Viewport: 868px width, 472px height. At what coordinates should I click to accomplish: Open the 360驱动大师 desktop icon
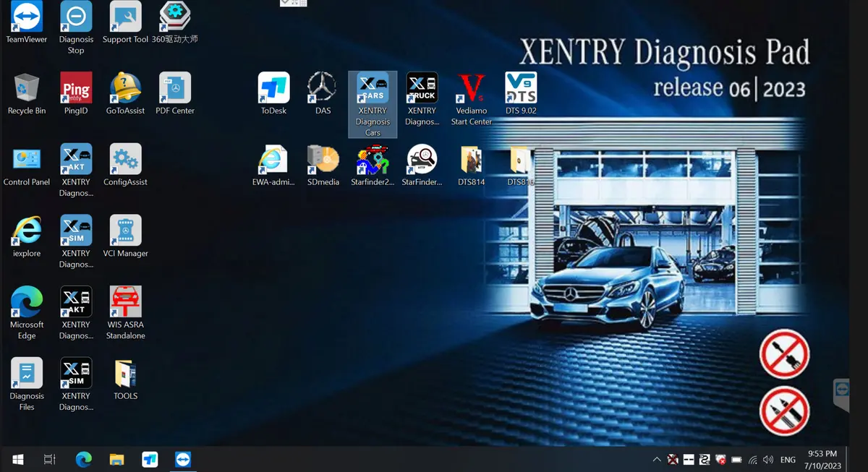[x=174, y=22]
